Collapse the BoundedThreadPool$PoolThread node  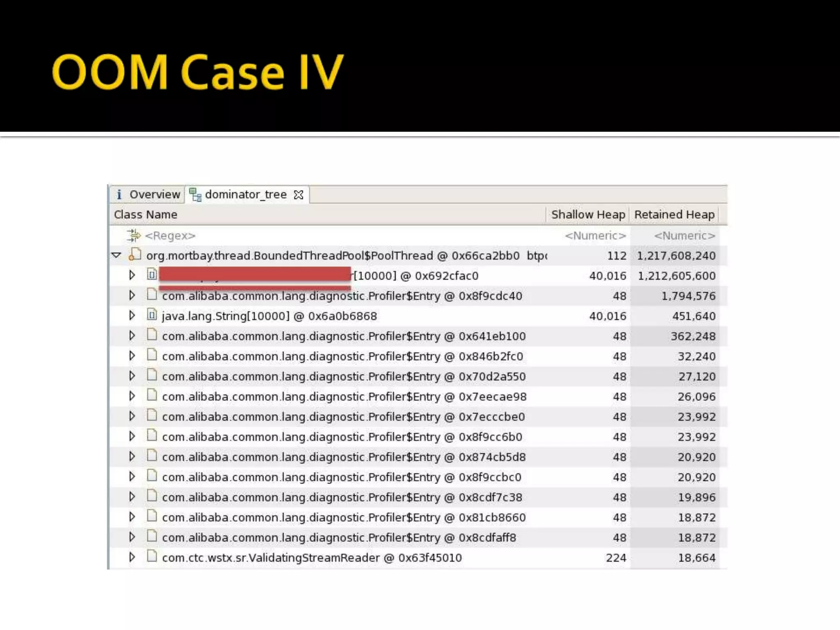116,255
